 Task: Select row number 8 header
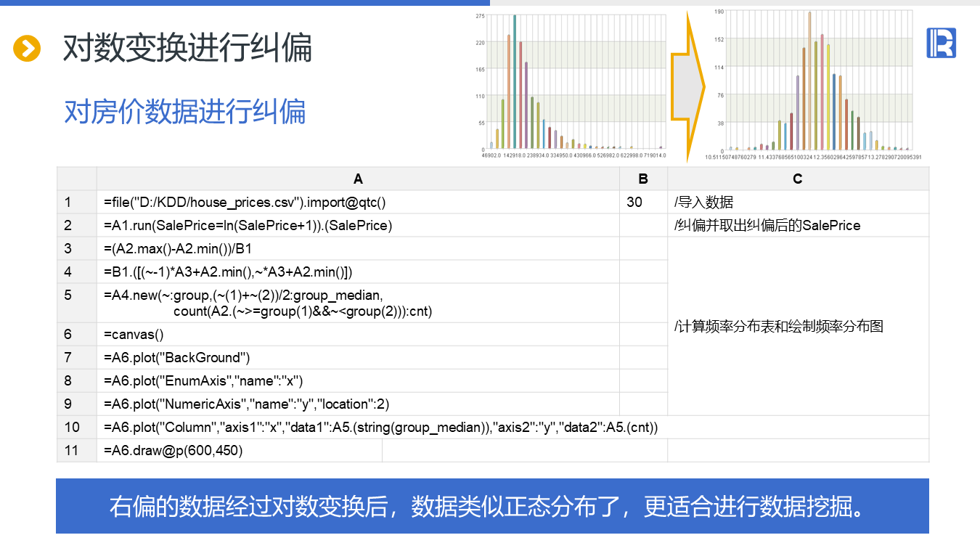coord(76,380)
